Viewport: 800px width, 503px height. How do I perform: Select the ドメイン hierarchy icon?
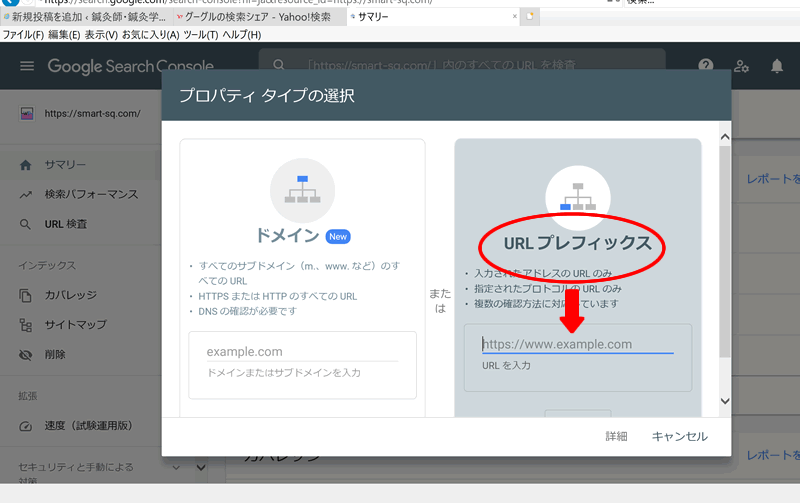pos(302,189)
